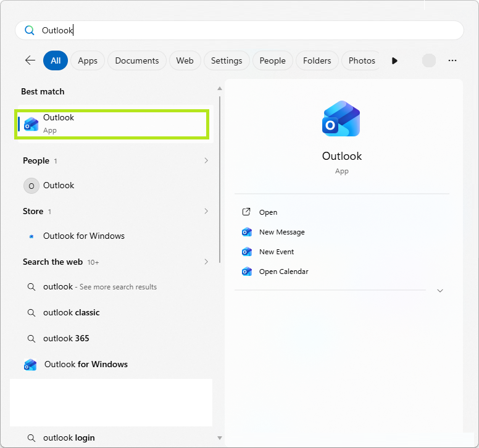Click the Search the web header
Screen dimensions: 479x448
(52, 262)
